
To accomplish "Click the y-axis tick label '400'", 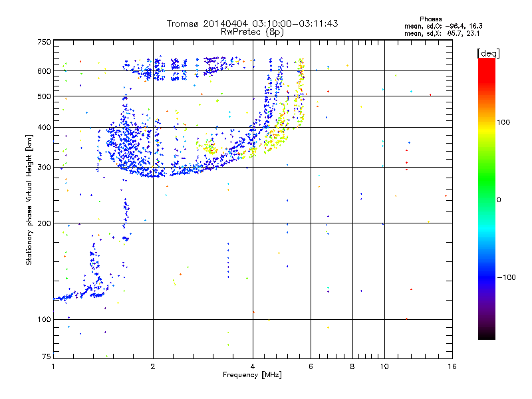I will coord(44,127).
